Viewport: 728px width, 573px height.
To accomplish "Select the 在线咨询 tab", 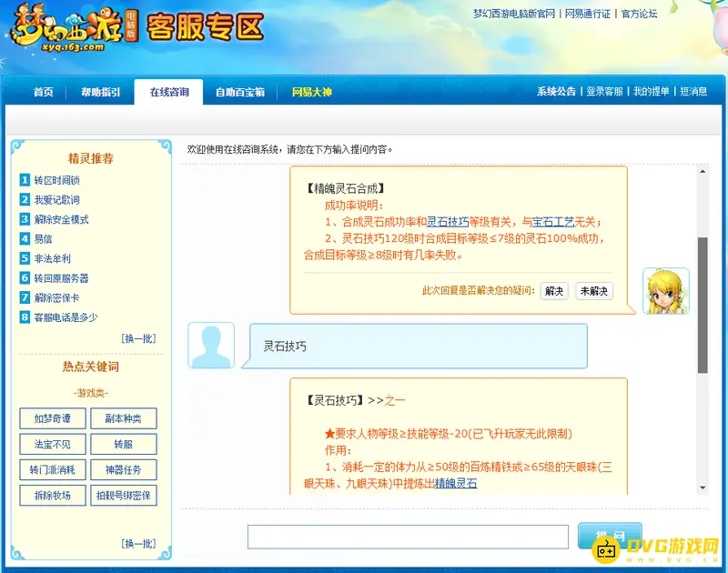I will (169, 92).
